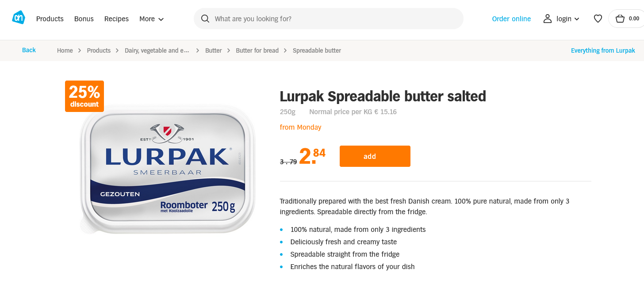Open Everything from Lurpak link
The image size is (644, 285).
603,50
